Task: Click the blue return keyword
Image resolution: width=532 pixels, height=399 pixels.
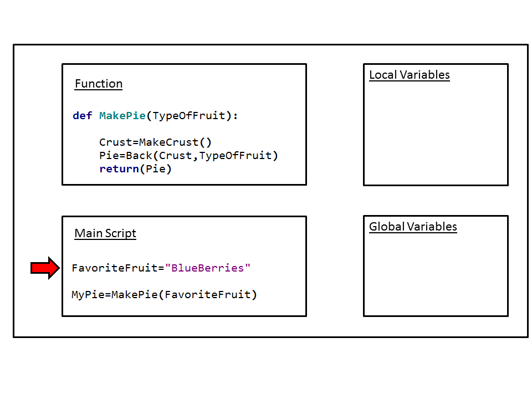Action: [119, 169]
